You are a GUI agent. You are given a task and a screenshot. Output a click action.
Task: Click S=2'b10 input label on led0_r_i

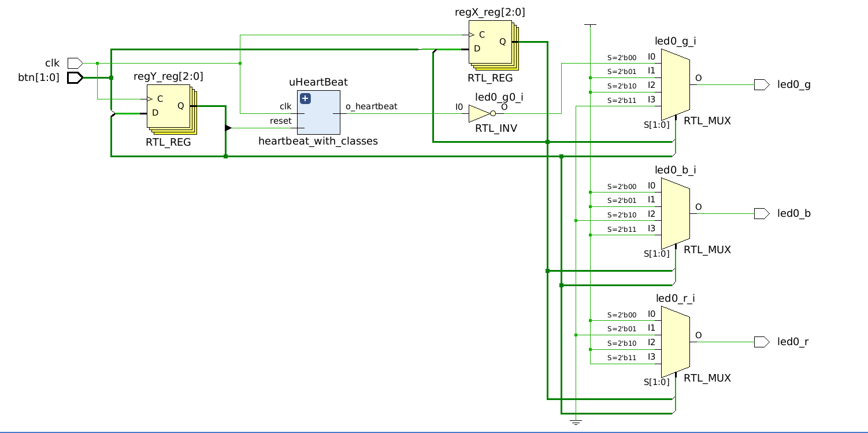click(622, 343)
